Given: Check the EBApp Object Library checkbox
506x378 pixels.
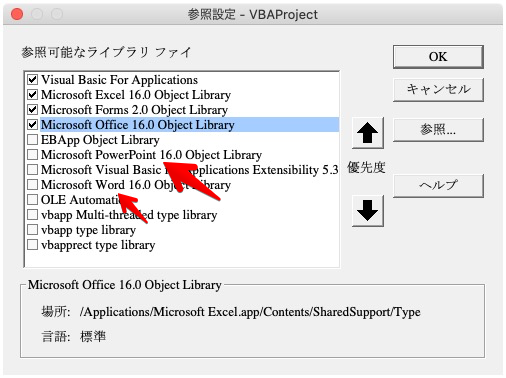Looking at the screenshot, I should click(x=32, y=140).
